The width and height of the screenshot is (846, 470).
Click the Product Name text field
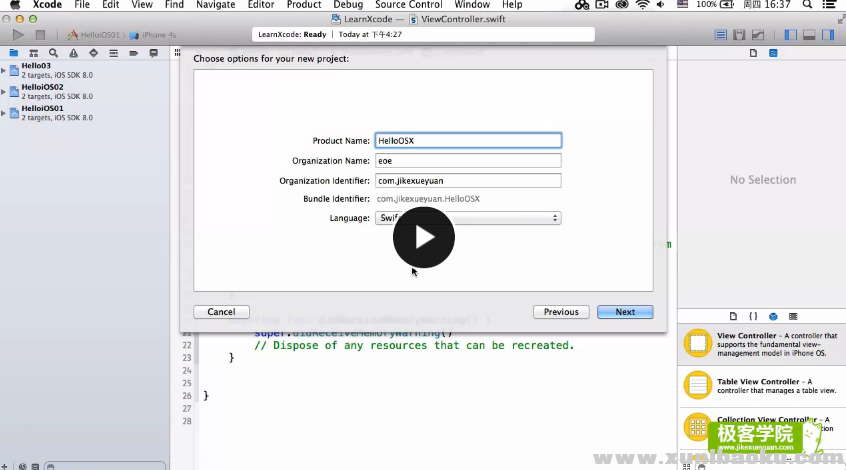467,141
